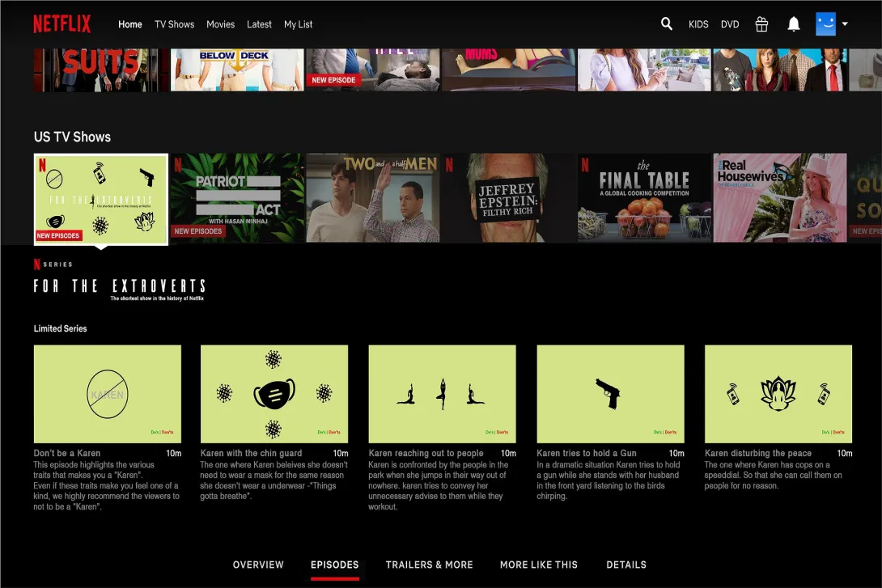Click the 'Limited Series' label

(x=60, y=328)
